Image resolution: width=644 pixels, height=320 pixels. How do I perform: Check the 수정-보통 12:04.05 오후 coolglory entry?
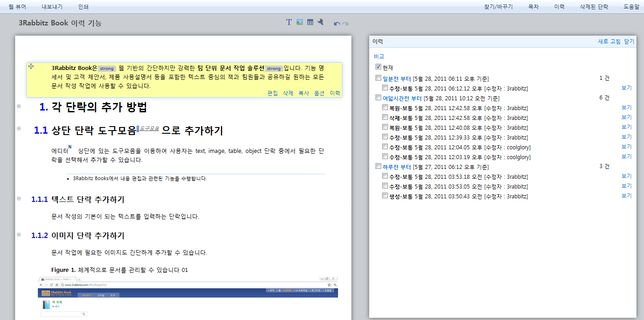pyautogui.click(x=385, y=147)
